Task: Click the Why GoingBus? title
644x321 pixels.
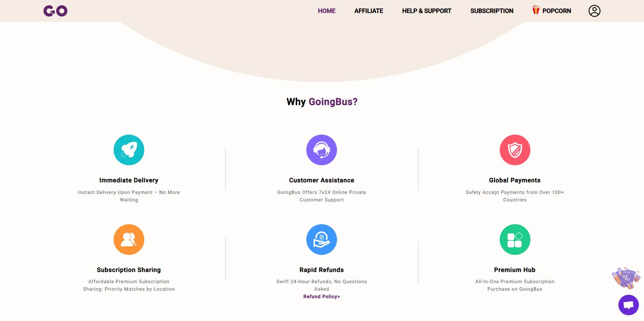Action: (322, 102)
